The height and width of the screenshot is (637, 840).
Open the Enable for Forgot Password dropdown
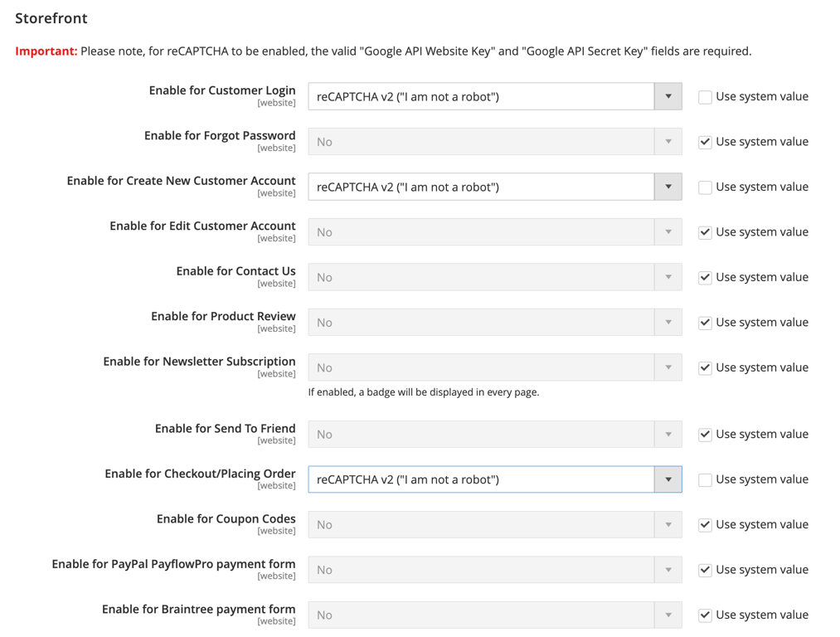668,141
